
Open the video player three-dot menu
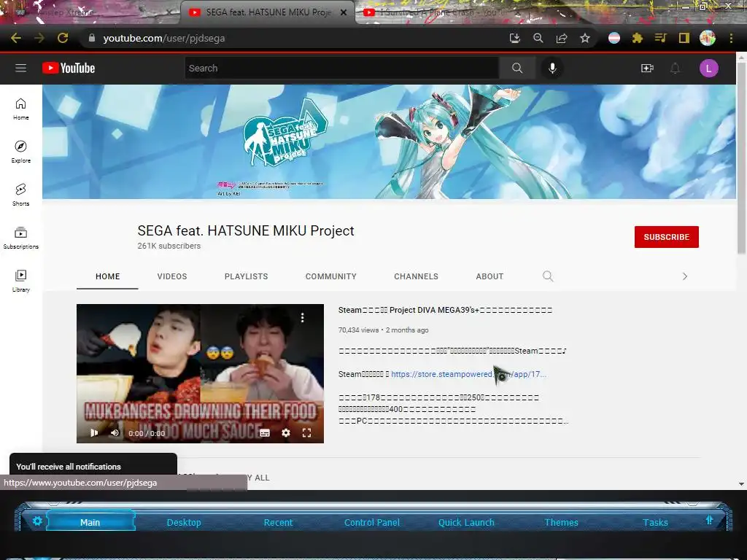click(302, 318)
